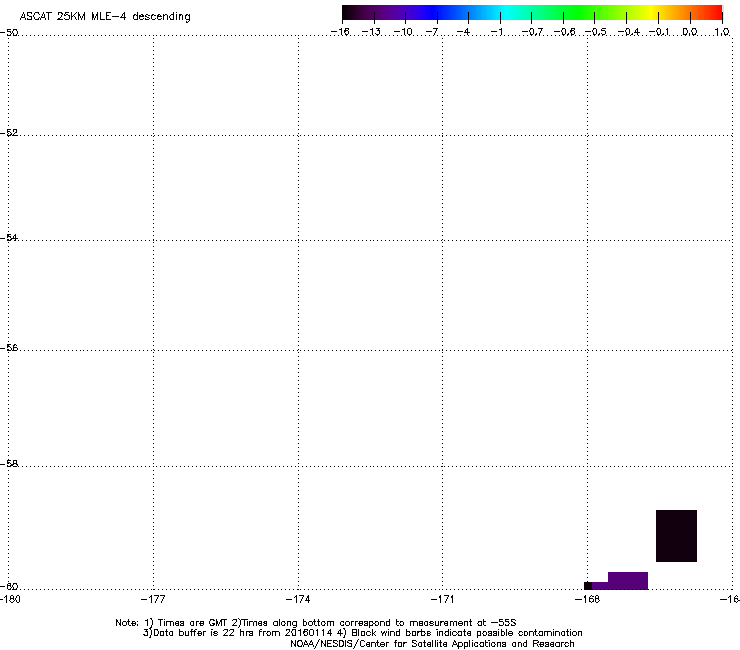Click the latitude label -58
Image resolution: width=740 pixels, height=650 pixels.
tap(9, 464)
